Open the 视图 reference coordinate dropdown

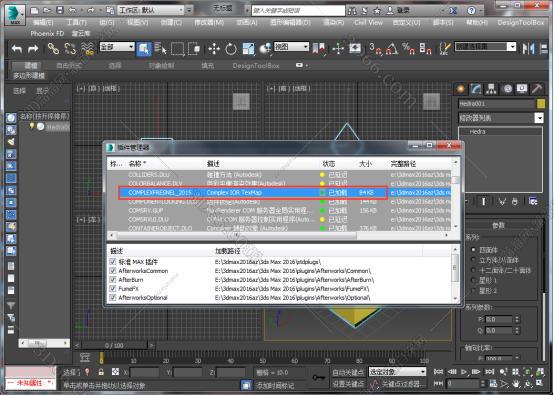coord(291,47)
